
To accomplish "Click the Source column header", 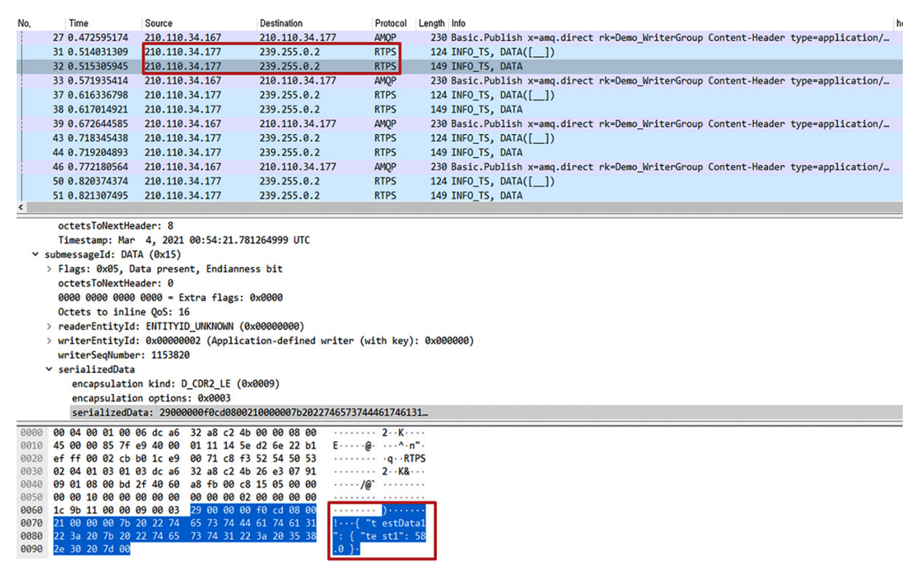I will tap(159, 24).
